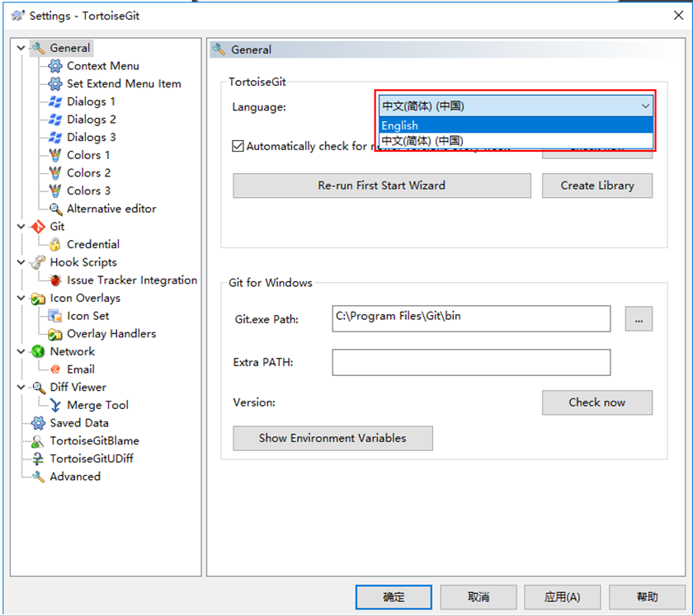This screenshot has height=616, width=693.
Task: Click the Diff Viewer magnifier icon
Action: pyautogui.click(x=39, y=388)
